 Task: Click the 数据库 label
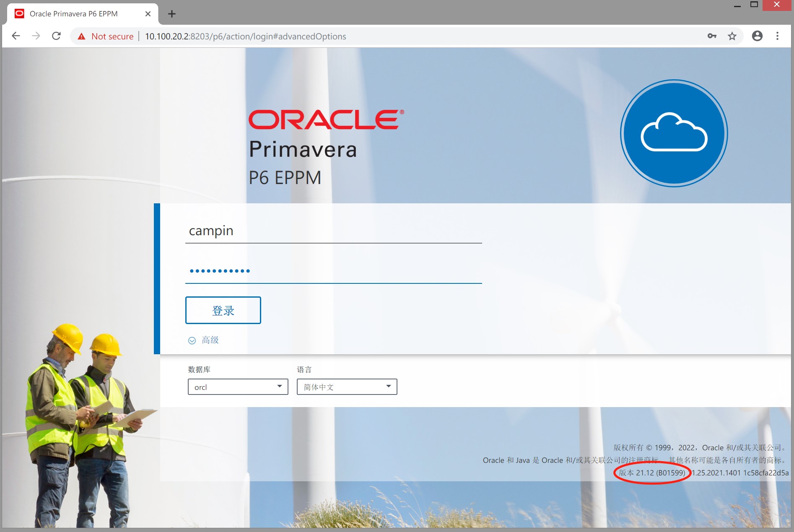click(x=199, y=369)
